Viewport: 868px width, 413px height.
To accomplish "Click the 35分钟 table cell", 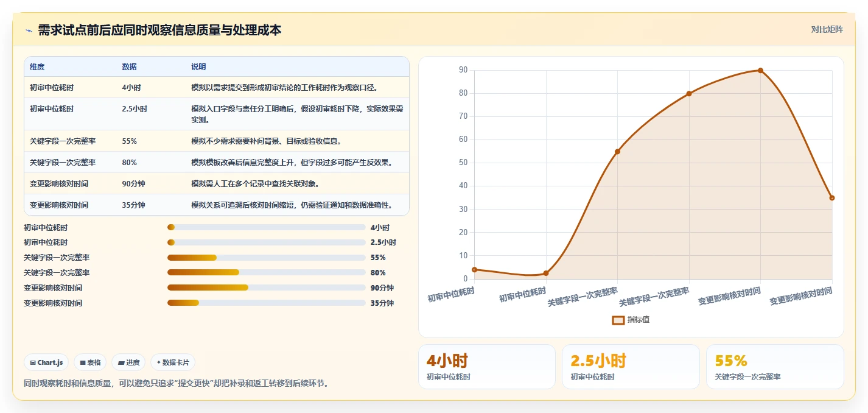I will click(133, 205).
